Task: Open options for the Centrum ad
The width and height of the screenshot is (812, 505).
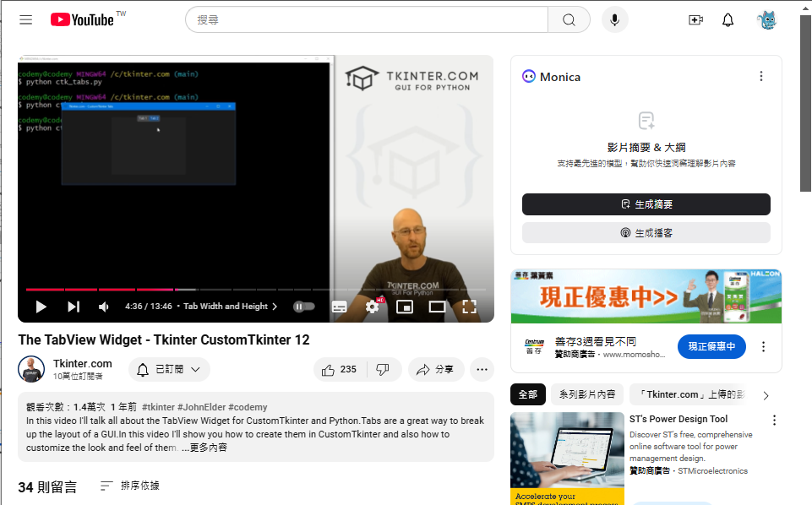Action: [x=763, y=347]
